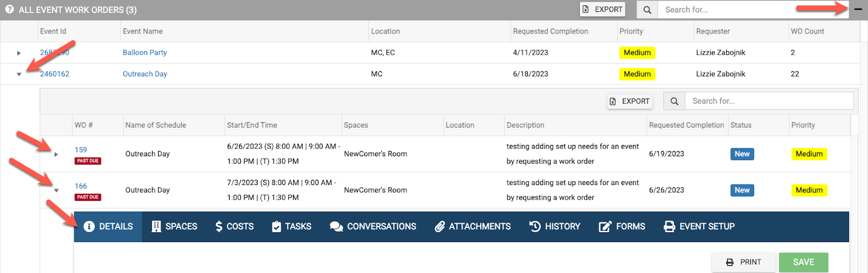Viewport: 868px width, 273px height.
Task: Click the nested table search magnifier icon
Action: point(674,101)
